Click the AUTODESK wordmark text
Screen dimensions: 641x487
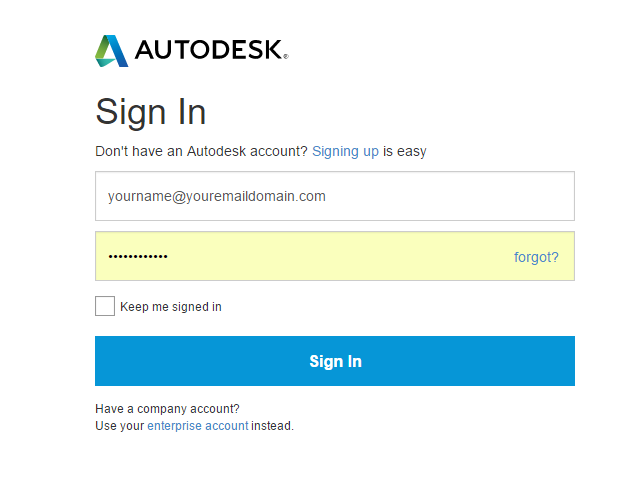(x=208, y=51)
